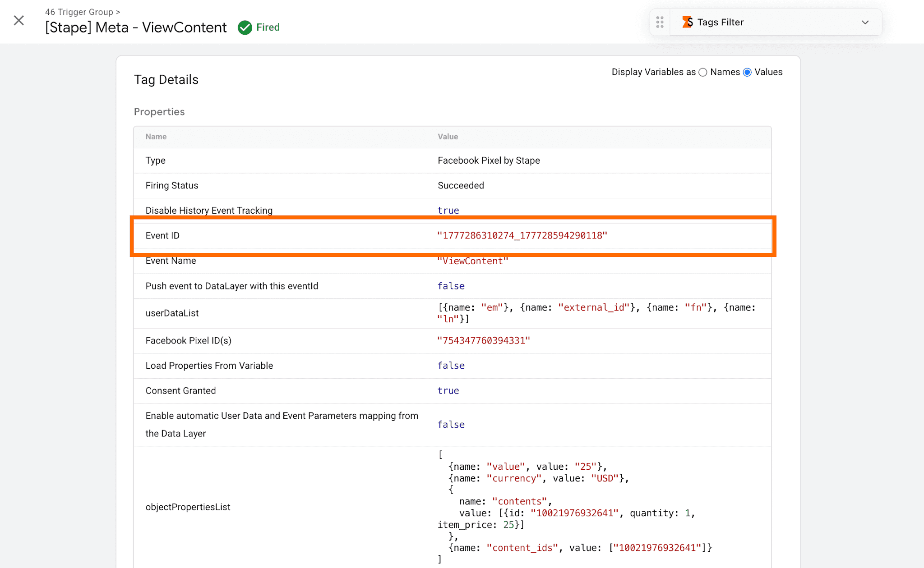The height and width of the screenshot is (568, 924).
Task: Click the userDataList array value
Action: [x=596, y=313]
